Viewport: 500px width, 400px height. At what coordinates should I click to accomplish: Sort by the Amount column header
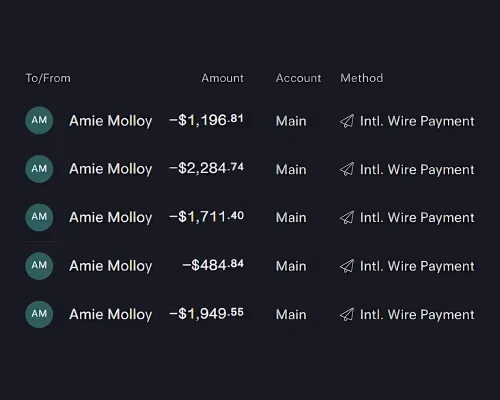click(222, 78)
